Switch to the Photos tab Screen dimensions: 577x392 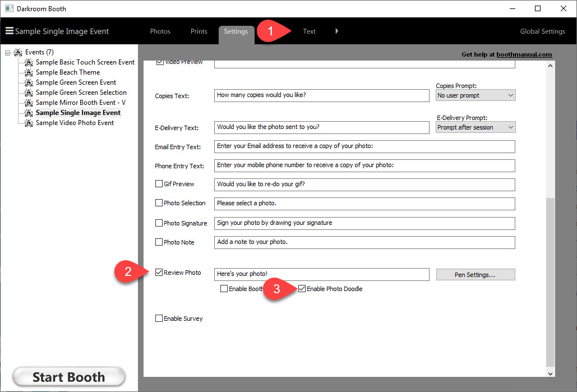(x=160, y=31)
